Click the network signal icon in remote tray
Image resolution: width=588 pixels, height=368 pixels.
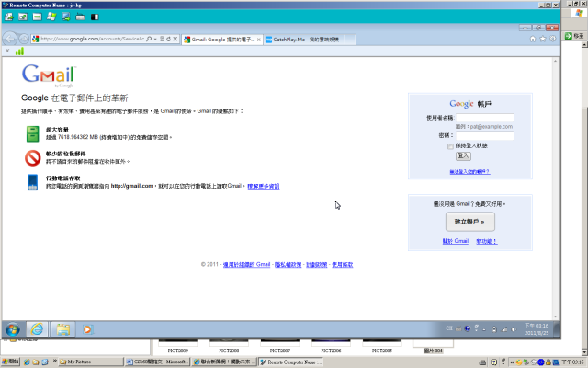(504, 329)
